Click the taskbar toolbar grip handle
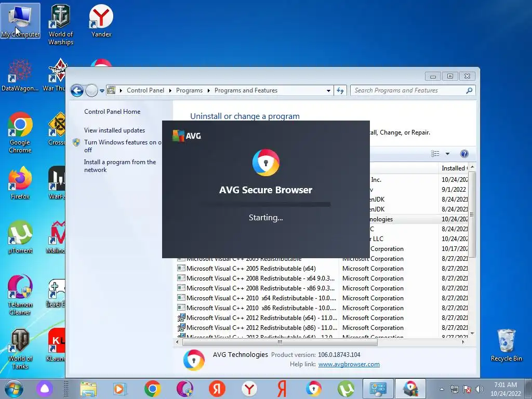Viewport: 532px width, 399px height. click(66, 389)
